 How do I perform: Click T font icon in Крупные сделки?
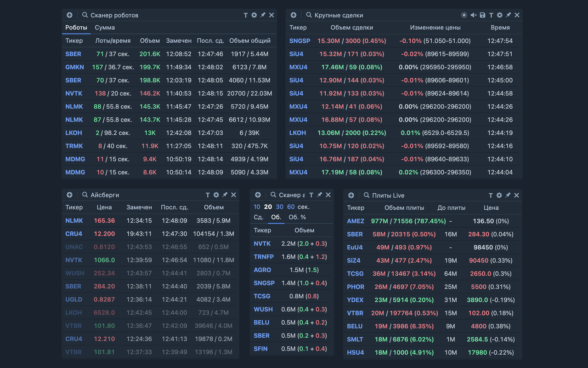pos(491,15)
